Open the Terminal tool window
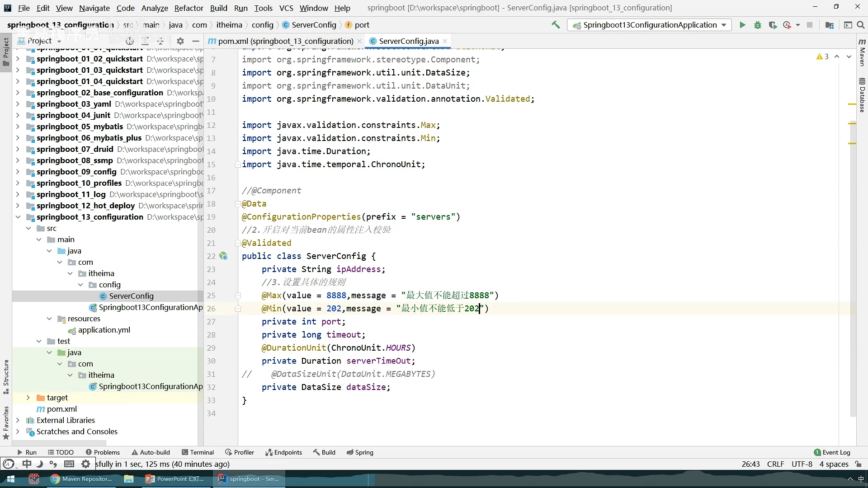The image size is (868, 488). pyautogui.click(x=198, y=452)
